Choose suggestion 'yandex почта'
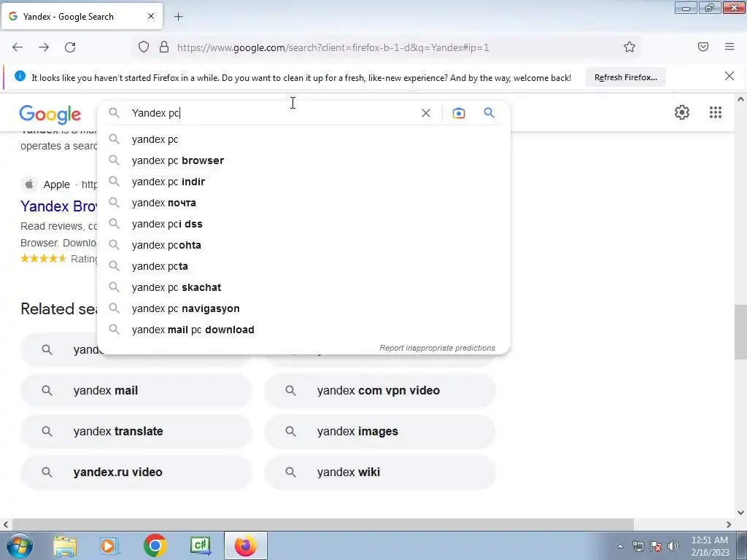This screenshot has height=560, width=747. pos(303,203)
